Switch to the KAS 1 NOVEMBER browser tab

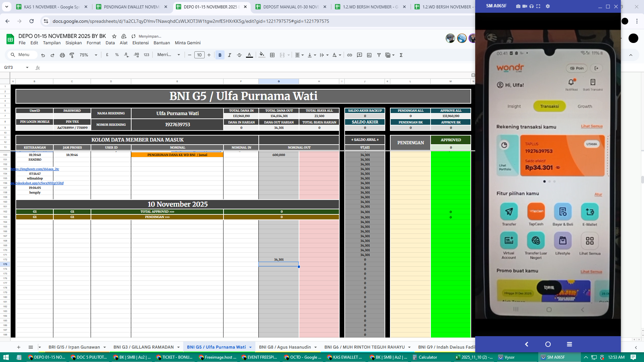click(52, 7)
